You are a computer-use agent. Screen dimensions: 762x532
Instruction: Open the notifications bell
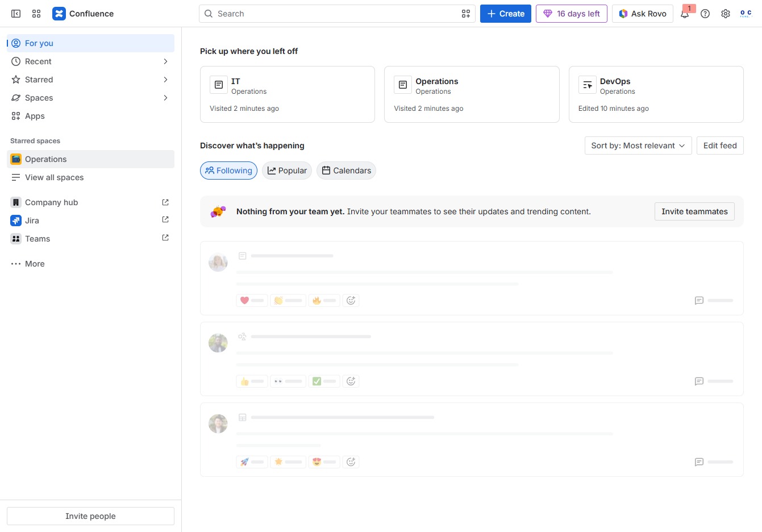tap(685, 14)
